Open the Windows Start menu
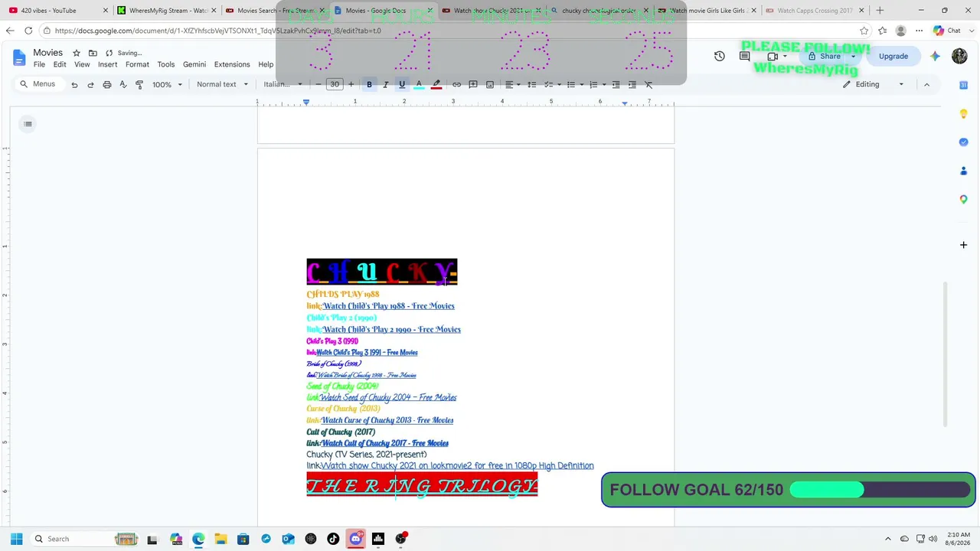980x551 pixels. (x=16, y=539)
